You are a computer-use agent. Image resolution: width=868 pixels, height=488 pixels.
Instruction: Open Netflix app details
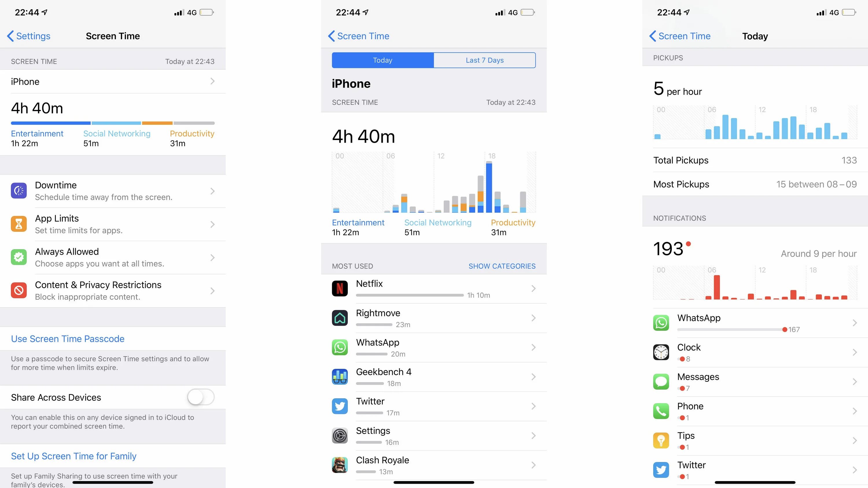pos(433,288)
